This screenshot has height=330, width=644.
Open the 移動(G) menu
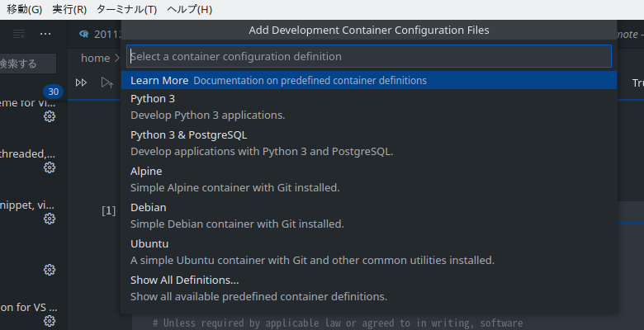click(24, 9)
